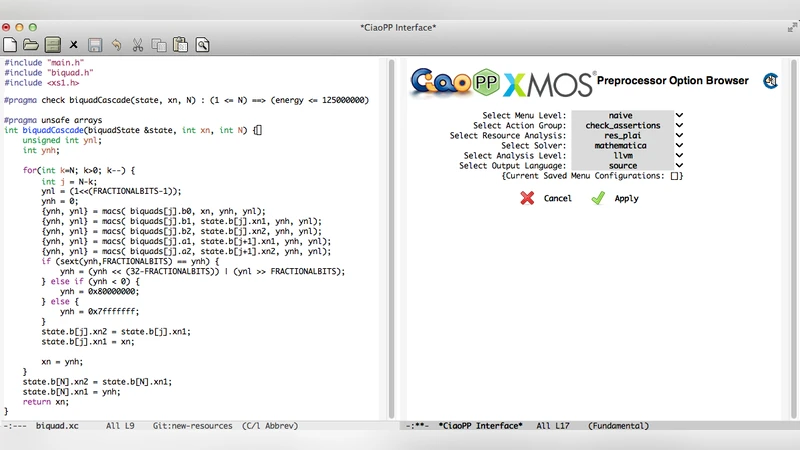
Task: Expand the Select Solver dropdown arrow
Action: point(679,145)
